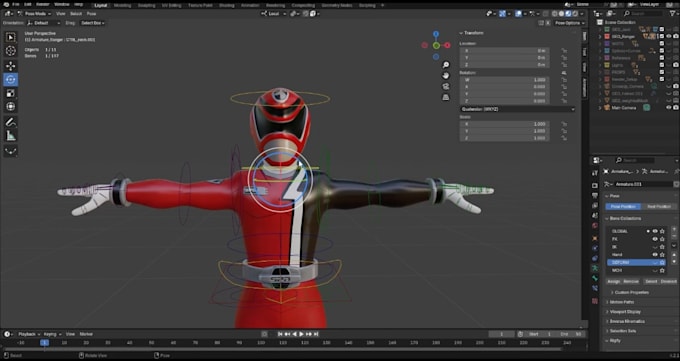The width and height of the screenshot is (680, 361).
Task: Expand the Motion Paths panel
Action: coord(622,302)
